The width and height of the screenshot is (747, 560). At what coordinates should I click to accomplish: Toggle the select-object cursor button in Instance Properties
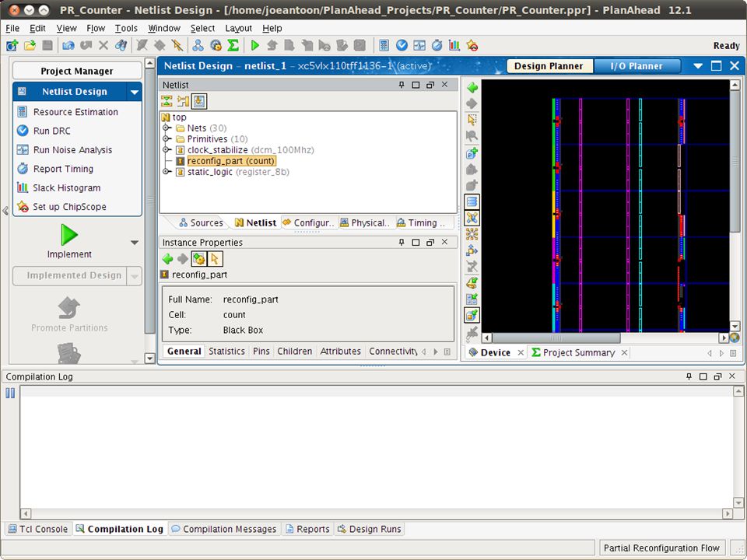click(215, 259)
